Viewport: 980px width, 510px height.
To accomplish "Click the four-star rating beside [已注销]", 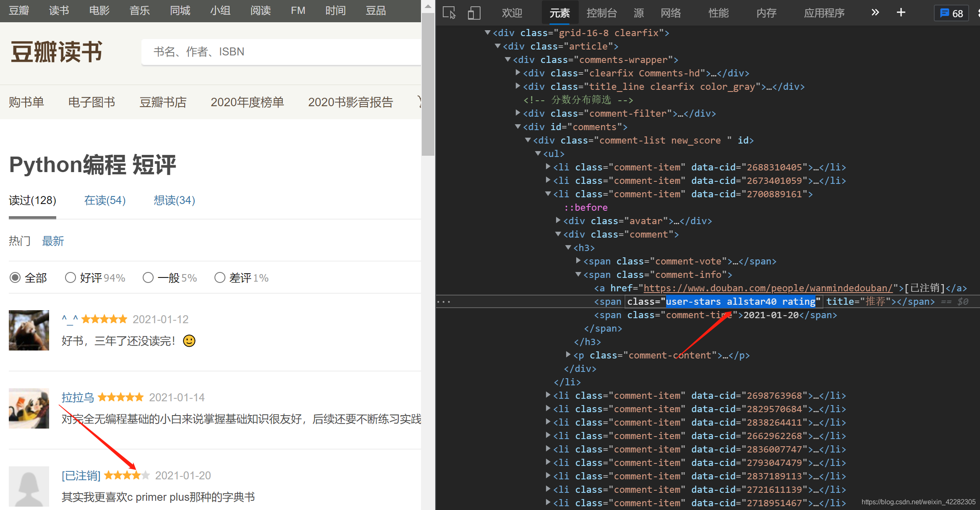I will (127, 475).
